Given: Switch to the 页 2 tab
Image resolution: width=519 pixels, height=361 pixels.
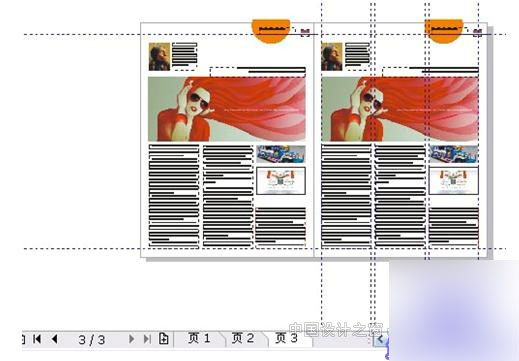Looking at the screenshot, I should [243, 339].
